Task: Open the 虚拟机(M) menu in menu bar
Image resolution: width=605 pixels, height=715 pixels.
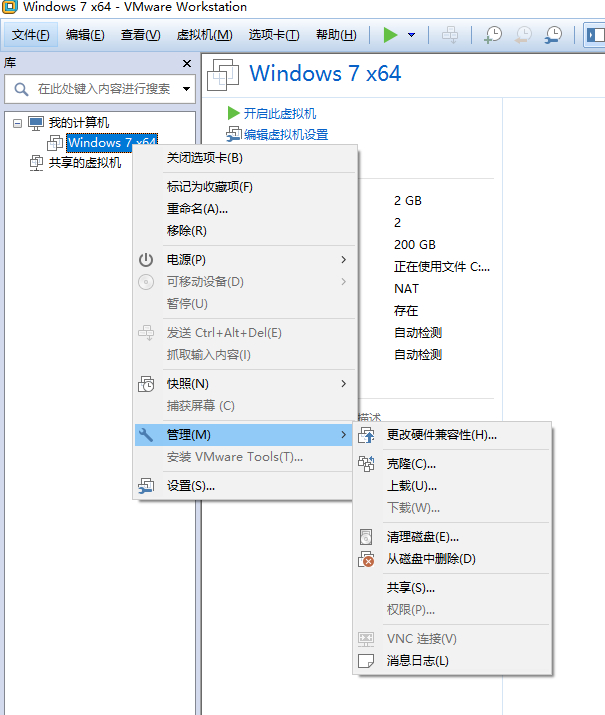Action: 204,35
